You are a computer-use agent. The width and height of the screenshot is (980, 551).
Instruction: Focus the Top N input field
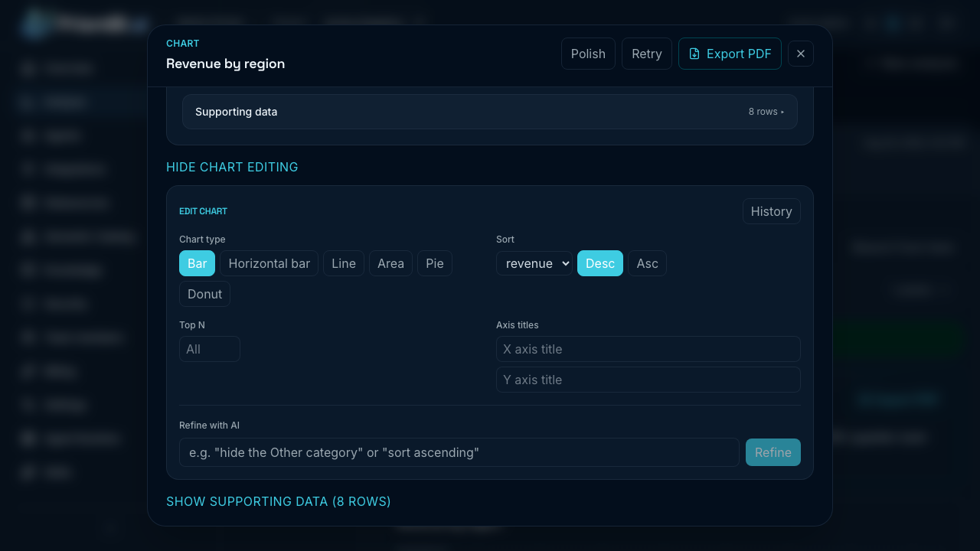tap(210, 349)
